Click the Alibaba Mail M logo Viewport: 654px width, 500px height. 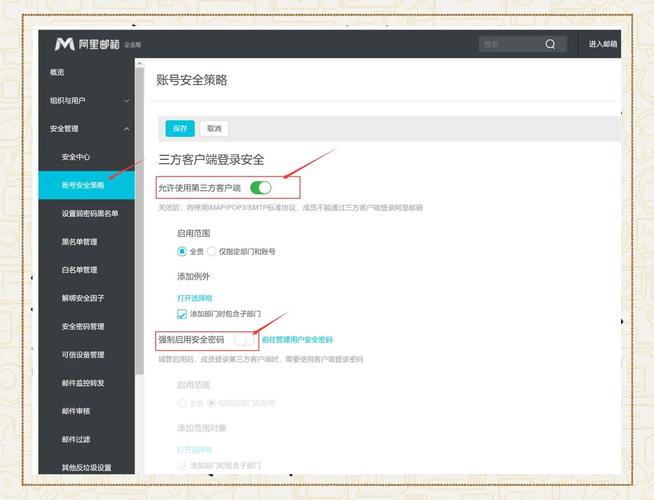coord(65,44)
